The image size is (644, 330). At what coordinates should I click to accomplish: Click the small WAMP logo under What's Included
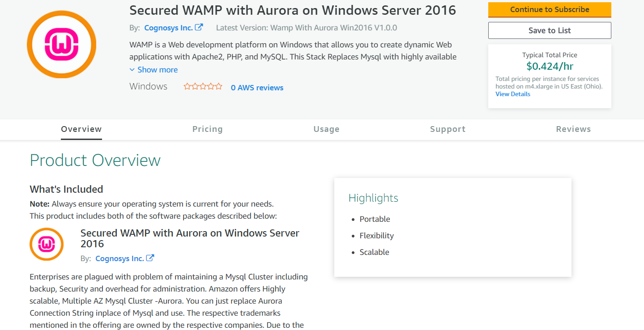point(47,244)
